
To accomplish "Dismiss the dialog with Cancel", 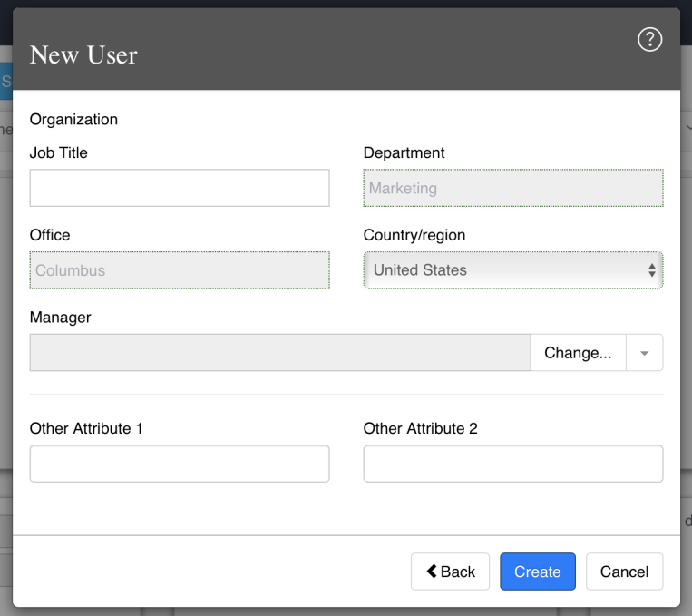I will click(x=624, y=572).
